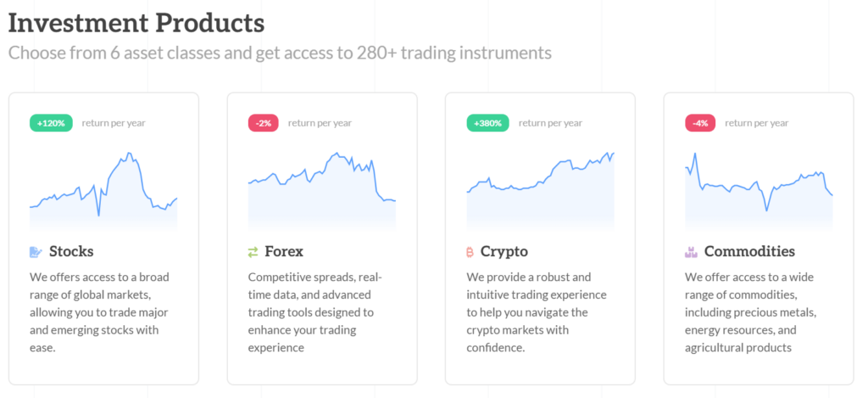This screenshot has width=868, height=398.
Task: Click the Stocks chart-note icon
Action: tap(36, 252)
